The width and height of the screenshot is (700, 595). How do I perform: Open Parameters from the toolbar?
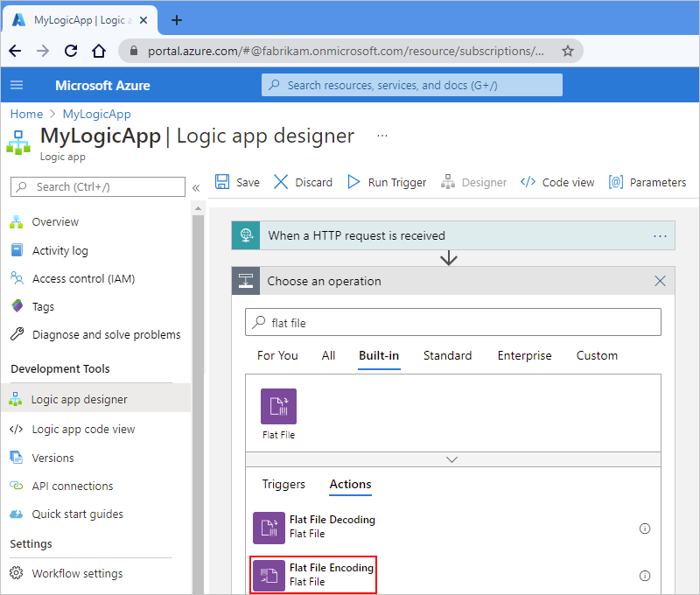point(647,182)
